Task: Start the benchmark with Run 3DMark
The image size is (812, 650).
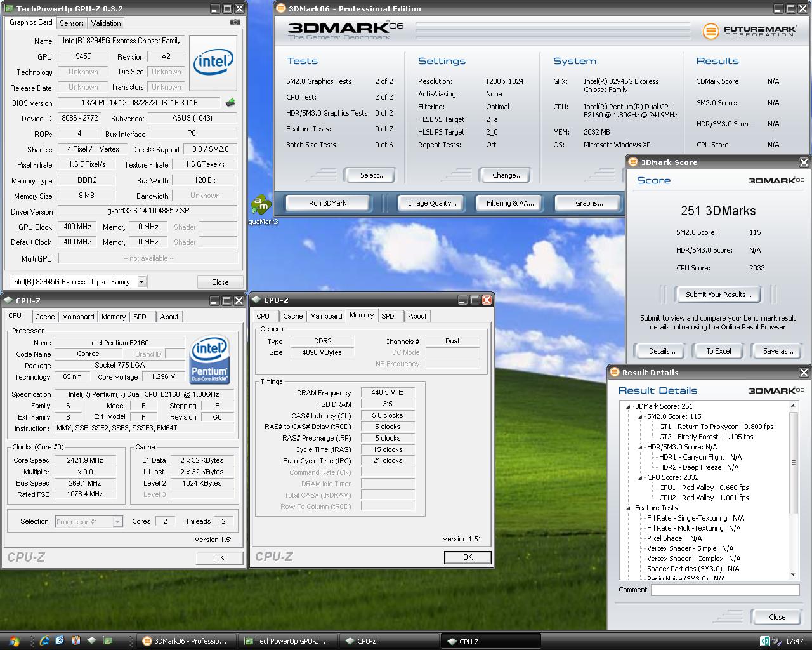Action: click(x=327, y=203)
